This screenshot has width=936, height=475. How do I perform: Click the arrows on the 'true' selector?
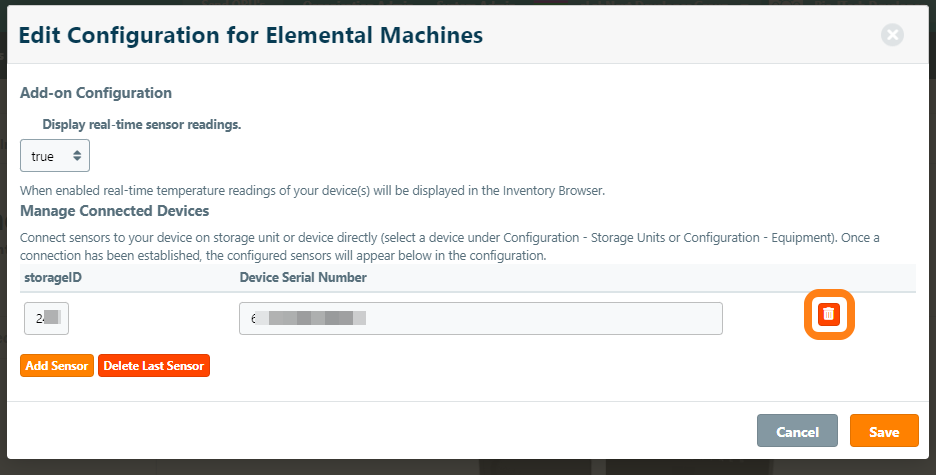[77, 156]
